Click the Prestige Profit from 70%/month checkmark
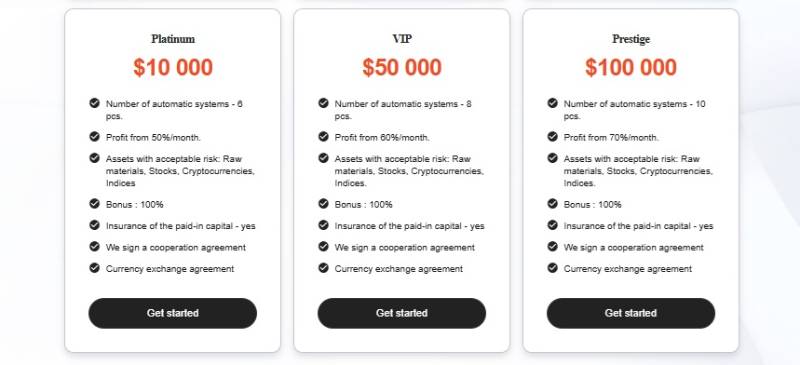This screenshot has height=365, width=800. coord(553,136)
